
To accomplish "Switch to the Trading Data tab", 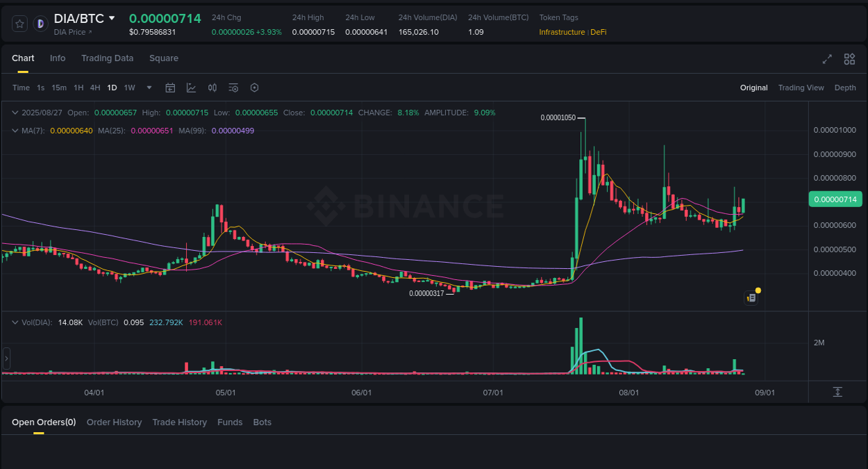I will click(107, 58).
